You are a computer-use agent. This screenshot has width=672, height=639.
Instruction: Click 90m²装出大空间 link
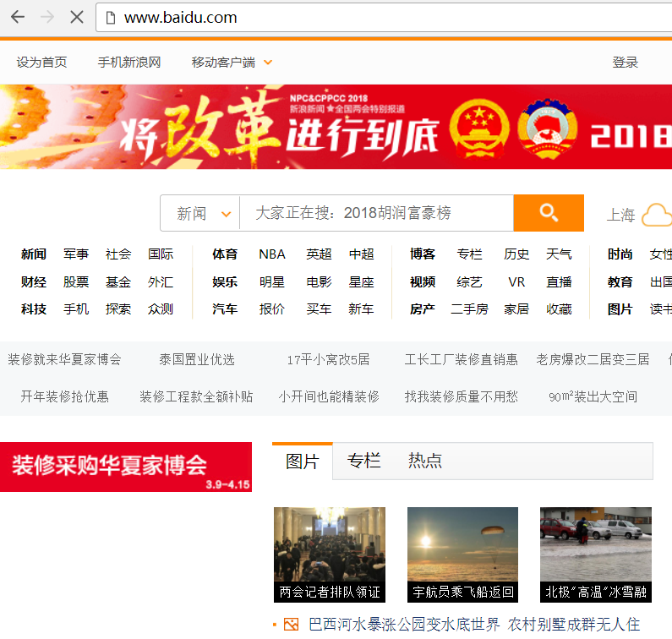[x=593, y=397]
